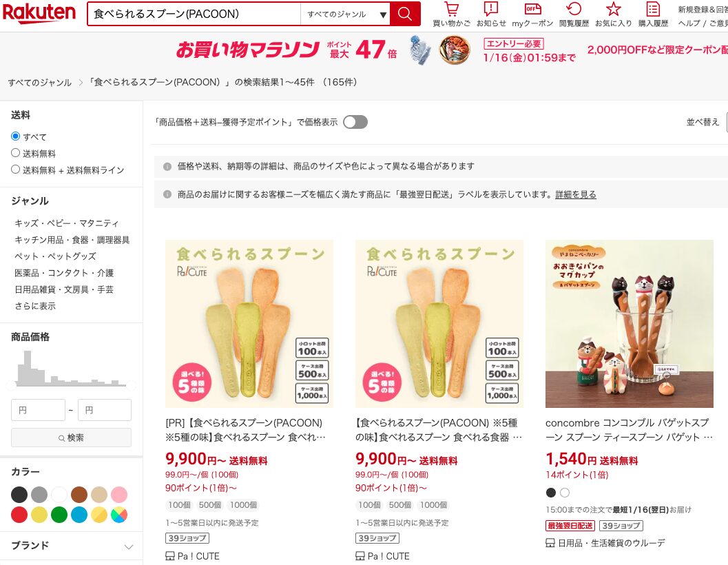Click the 詳細を見る link
Image resolution: width=728 pixels, height=565 pixels.
(x=576, y=194)
